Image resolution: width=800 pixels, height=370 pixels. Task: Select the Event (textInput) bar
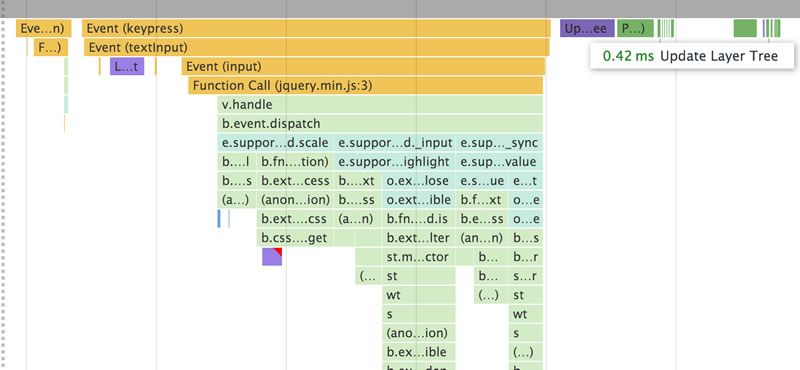click(317, 47)
